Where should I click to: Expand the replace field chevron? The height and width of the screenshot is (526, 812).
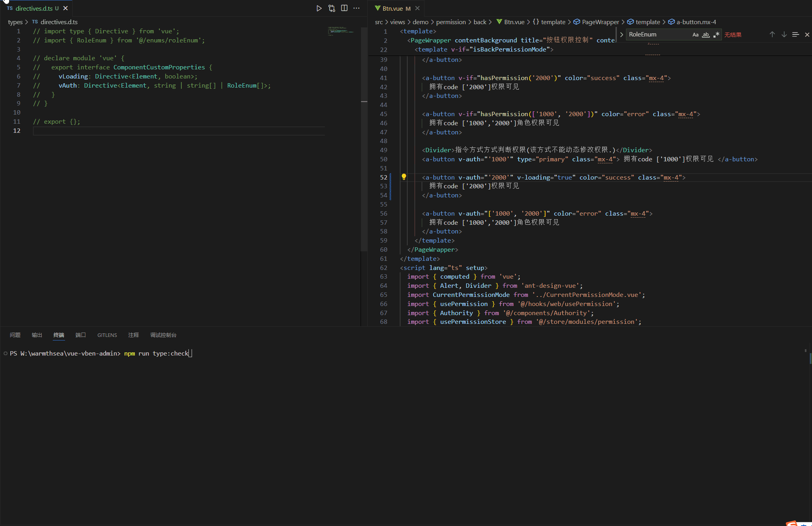pyautogui.click(x=622, y=34)
